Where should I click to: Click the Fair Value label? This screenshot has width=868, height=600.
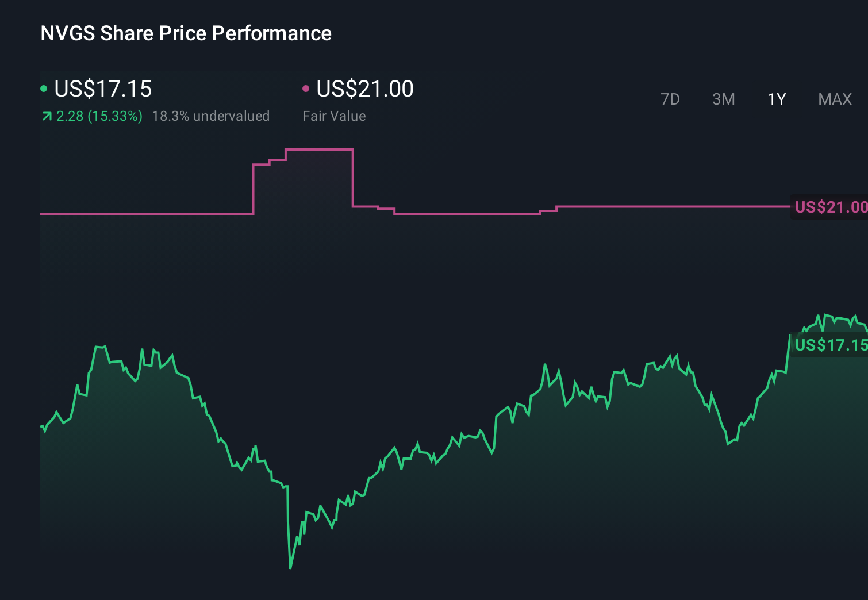[334, 116]
